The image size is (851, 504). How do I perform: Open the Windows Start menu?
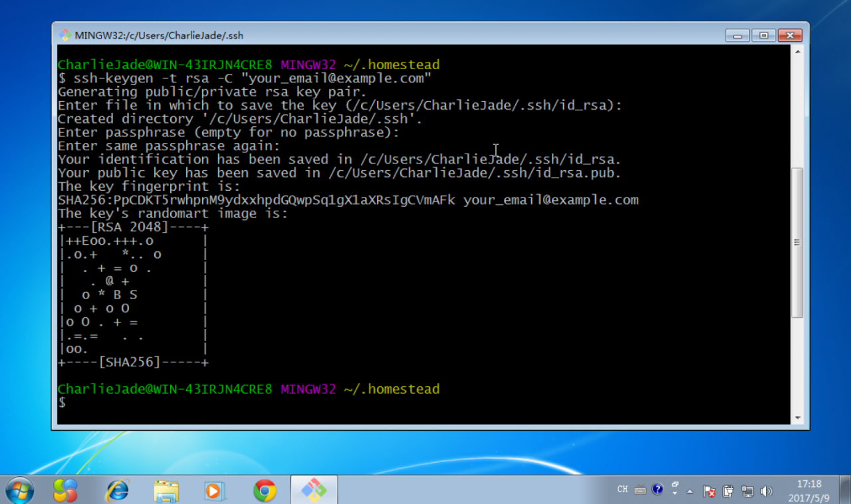(20, 491)
